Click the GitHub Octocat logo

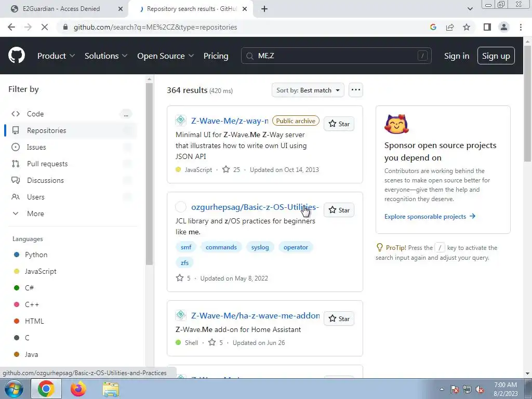[x=17, y=56]
